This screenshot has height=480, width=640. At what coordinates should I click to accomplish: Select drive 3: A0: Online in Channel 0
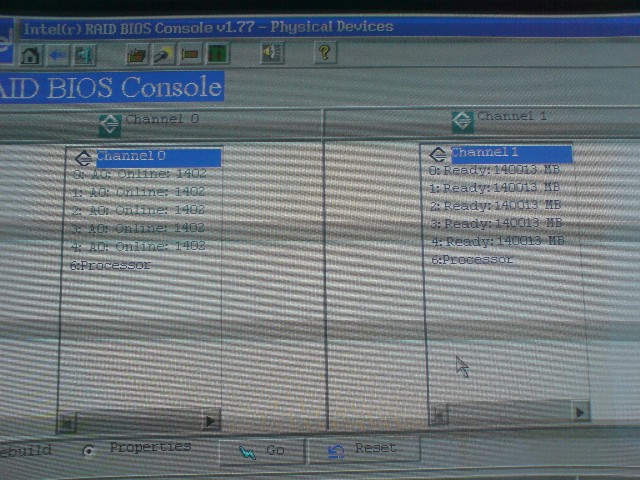coord(138,228)
